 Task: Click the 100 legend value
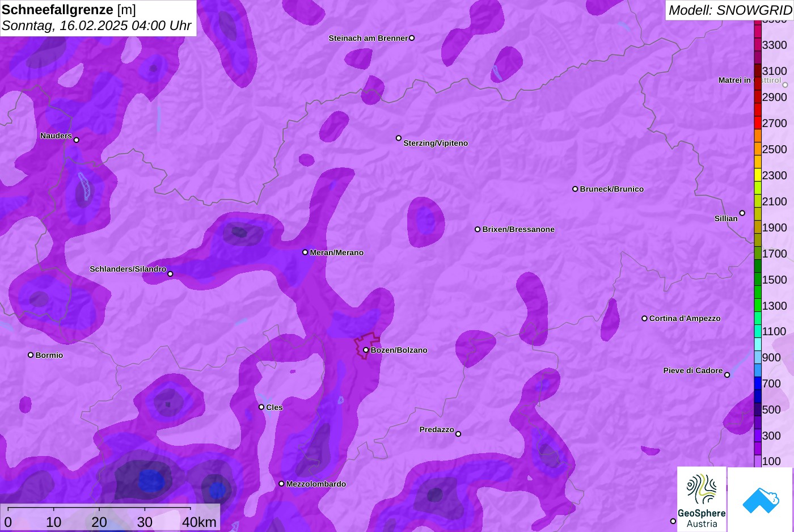tap(771, 461)
